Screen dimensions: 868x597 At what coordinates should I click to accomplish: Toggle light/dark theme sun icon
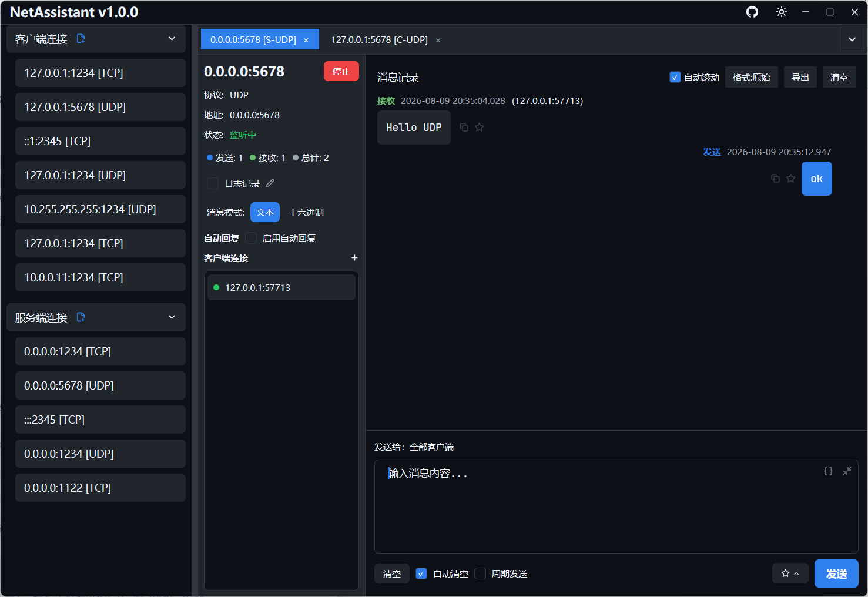781,12
